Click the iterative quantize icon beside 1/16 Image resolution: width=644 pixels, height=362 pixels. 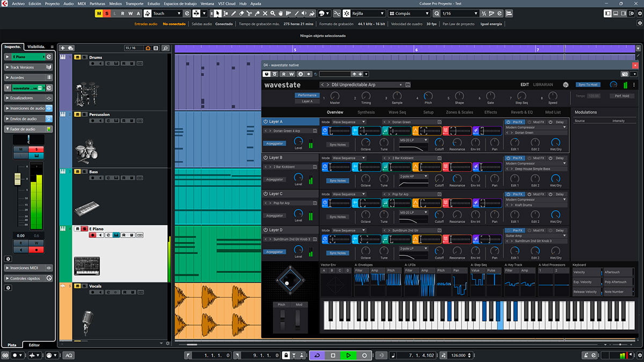(x=484, y=13)
